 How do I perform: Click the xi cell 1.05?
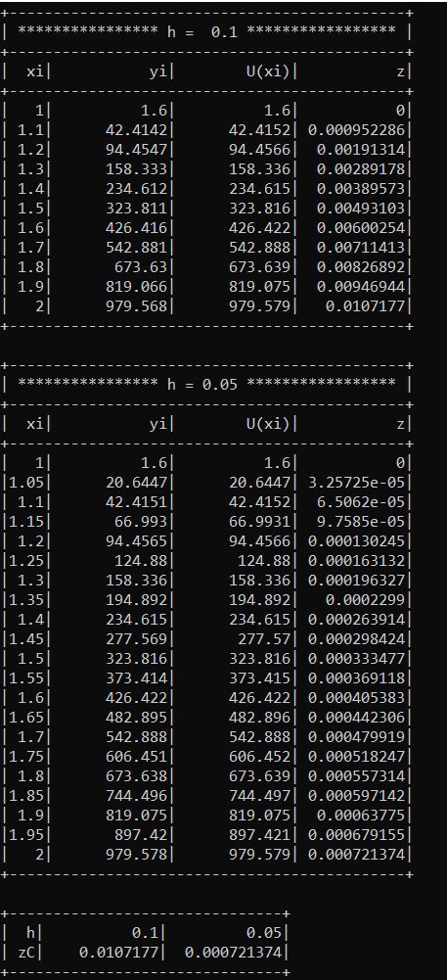[25, 483]
